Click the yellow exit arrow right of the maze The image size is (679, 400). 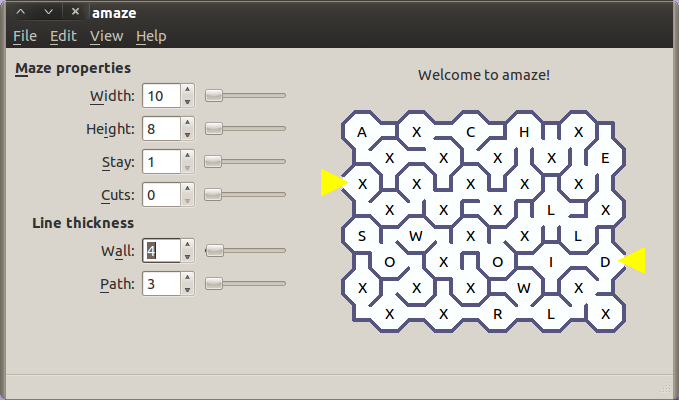click(x=632, y=261)
